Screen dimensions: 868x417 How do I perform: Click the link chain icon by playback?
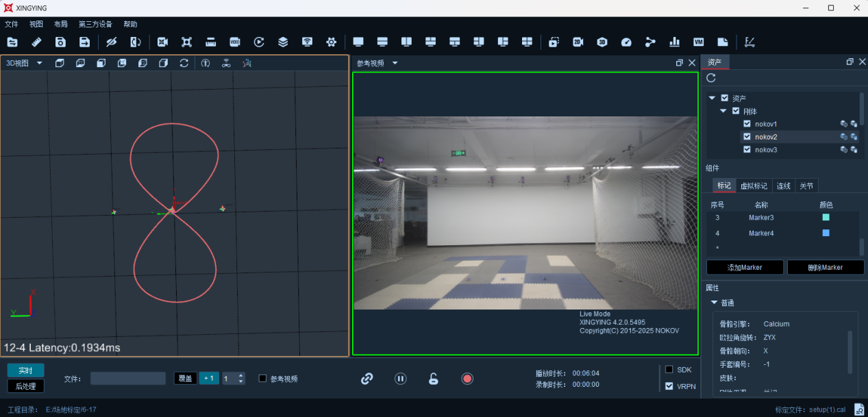tap(367, 379)
